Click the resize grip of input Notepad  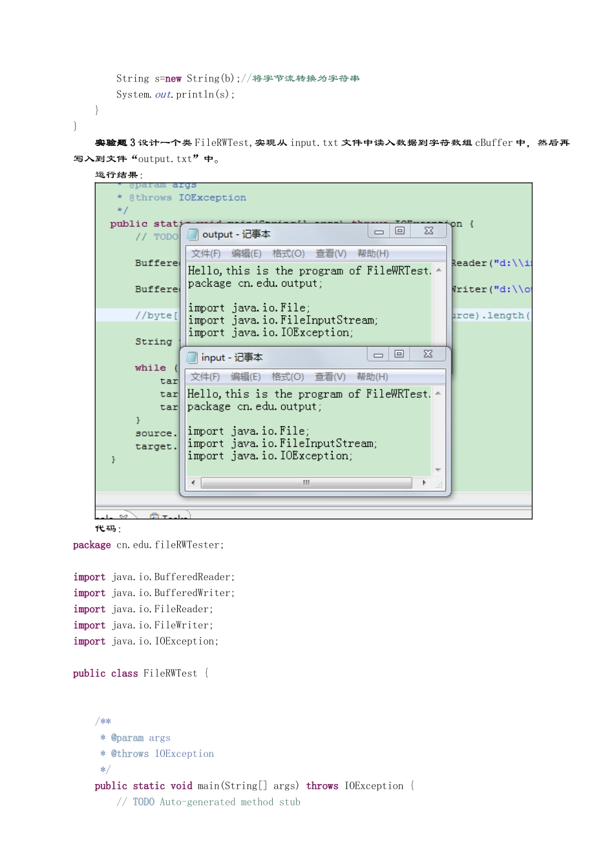click(439, 484)
